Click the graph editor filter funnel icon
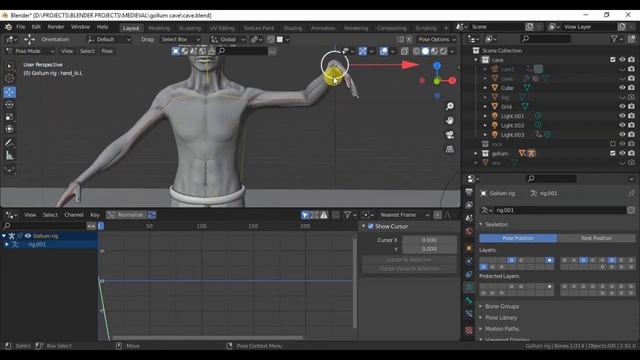This screenshot has width=640, height=360. pyautogui.click(x=347, y=215)
